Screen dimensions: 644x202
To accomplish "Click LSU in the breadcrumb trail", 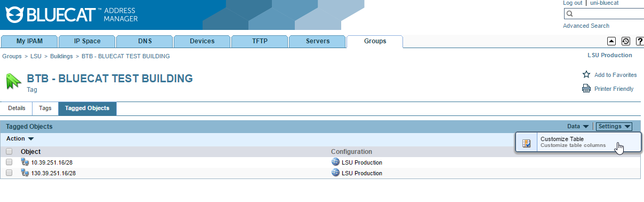I will [x=36, y=56].
